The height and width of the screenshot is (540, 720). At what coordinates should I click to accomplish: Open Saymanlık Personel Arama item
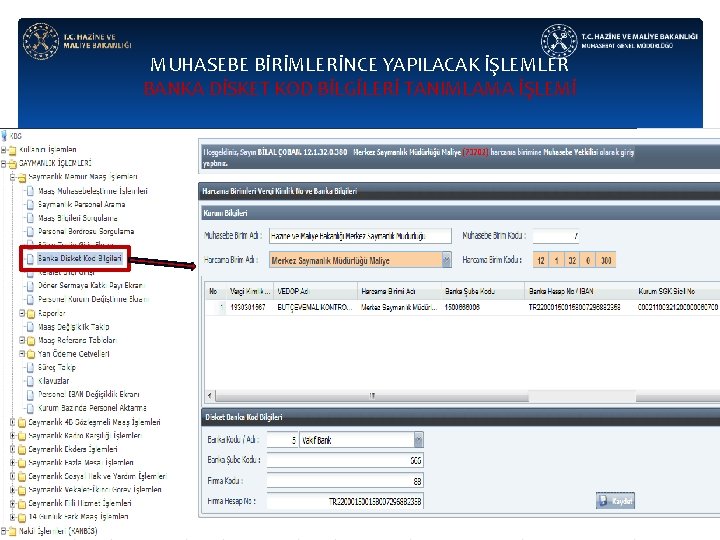81,204
